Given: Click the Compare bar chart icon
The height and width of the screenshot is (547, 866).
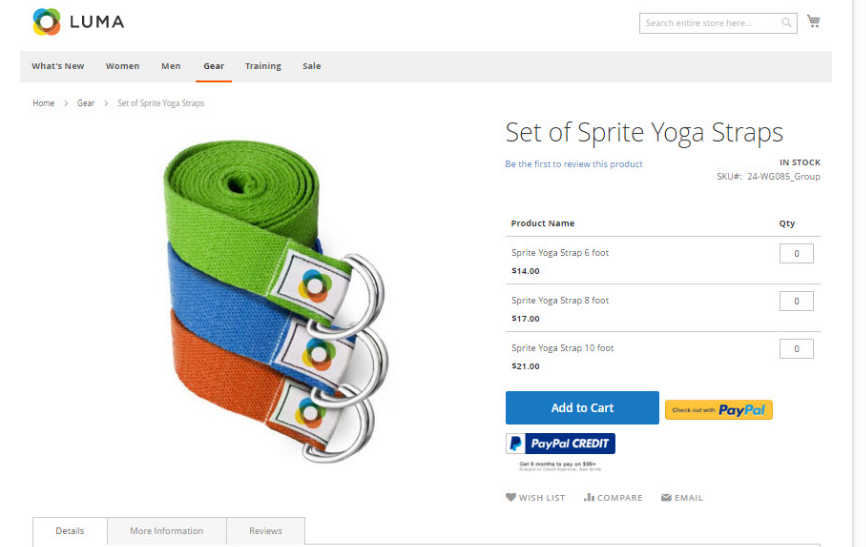Looking at the screenshot, I should pos(589,497).
